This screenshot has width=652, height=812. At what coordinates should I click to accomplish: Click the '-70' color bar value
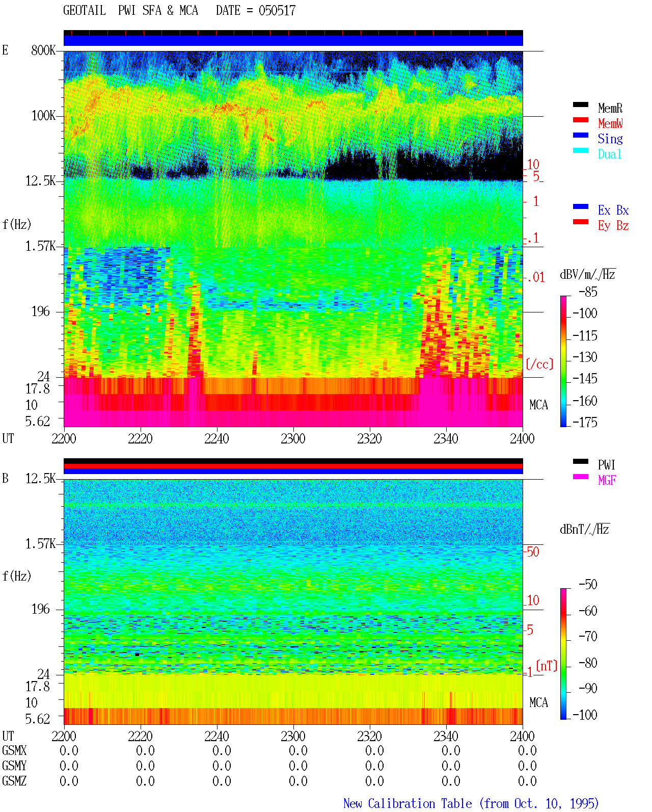pos(588,637)
